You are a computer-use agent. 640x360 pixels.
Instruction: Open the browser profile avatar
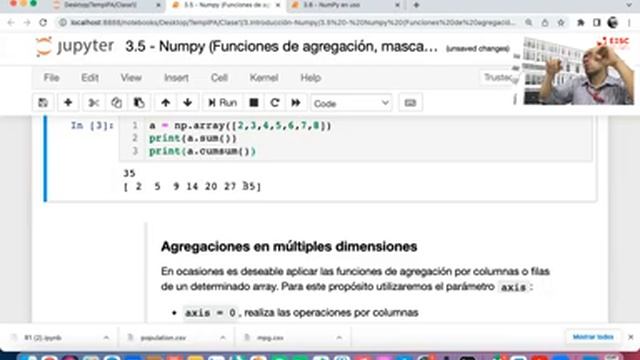click(613, 23)
